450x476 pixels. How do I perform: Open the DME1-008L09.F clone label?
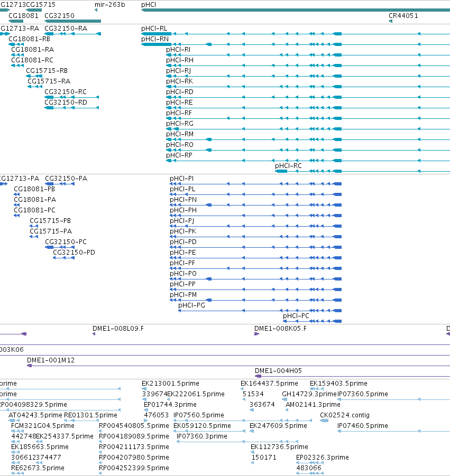(x=118, y=329)
